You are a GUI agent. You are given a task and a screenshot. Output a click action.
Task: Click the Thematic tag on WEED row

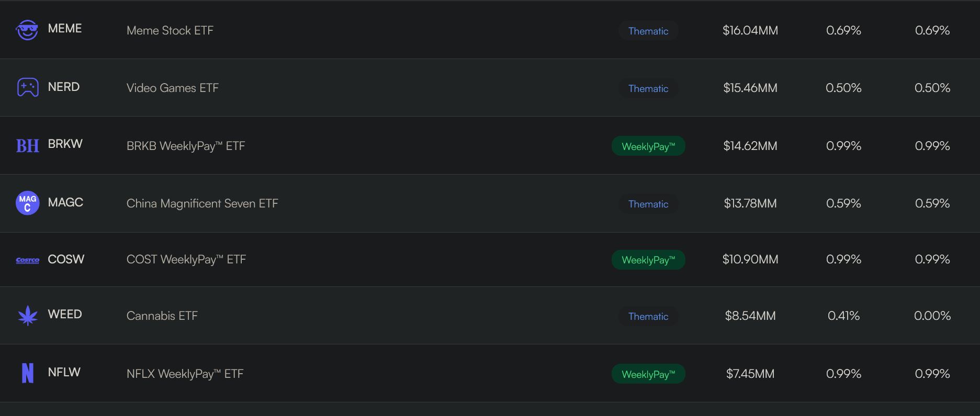(648, 316)
